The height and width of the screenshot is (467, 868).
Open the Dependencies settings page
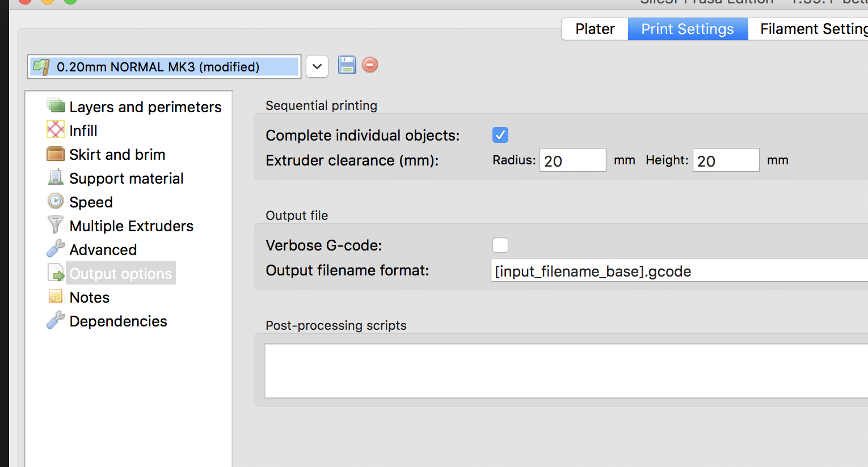point(118,321)
